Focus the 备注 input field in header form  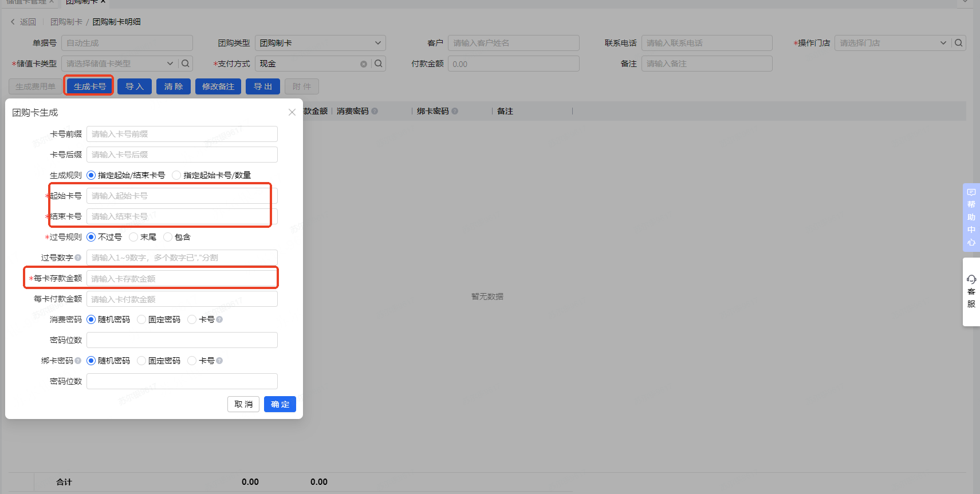(707, 64)
